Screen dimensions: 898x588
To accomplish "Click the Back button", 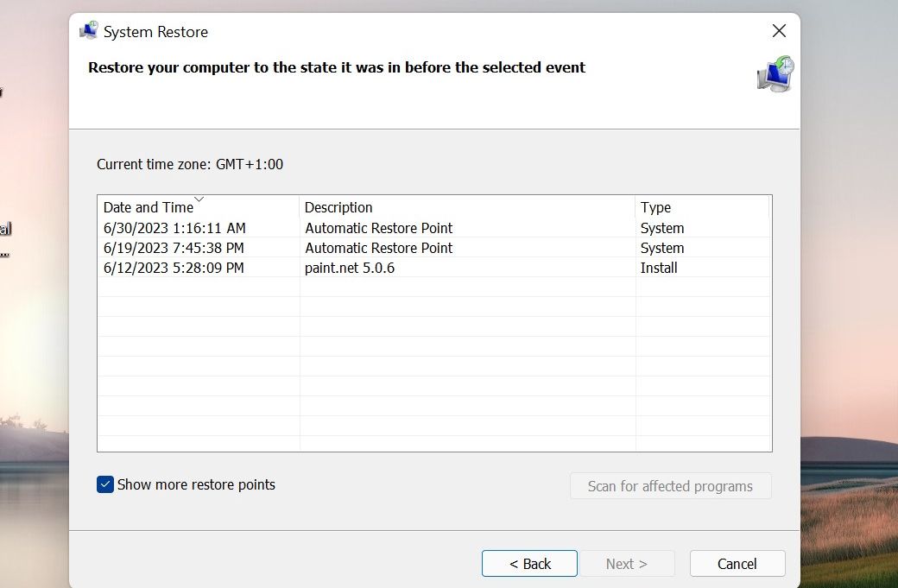I will click(x=529, y=563).
